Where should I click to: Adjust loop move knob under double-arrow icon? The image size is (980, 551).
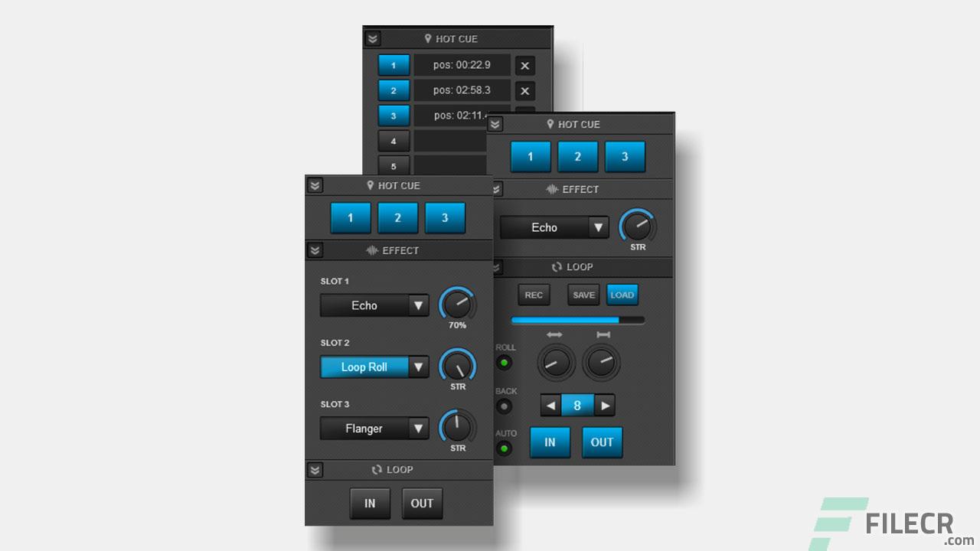[556, 362]
